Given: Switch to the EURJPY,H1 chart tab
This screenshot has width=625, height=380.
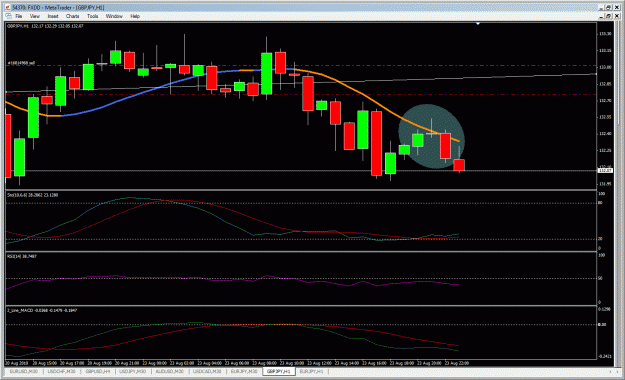Looking at the screenshot, I should [x=311, y=372].
